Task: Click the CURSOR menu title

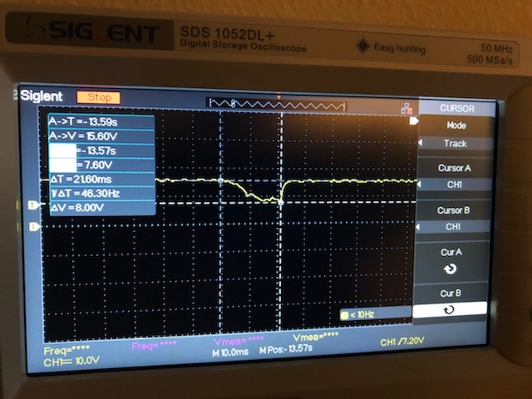Action: point(456,108)
